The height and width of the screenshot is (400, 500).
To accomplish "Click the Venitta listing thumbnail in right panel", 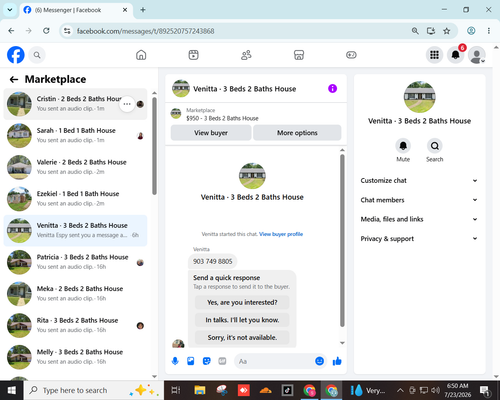I will click(x=419, y=97).
